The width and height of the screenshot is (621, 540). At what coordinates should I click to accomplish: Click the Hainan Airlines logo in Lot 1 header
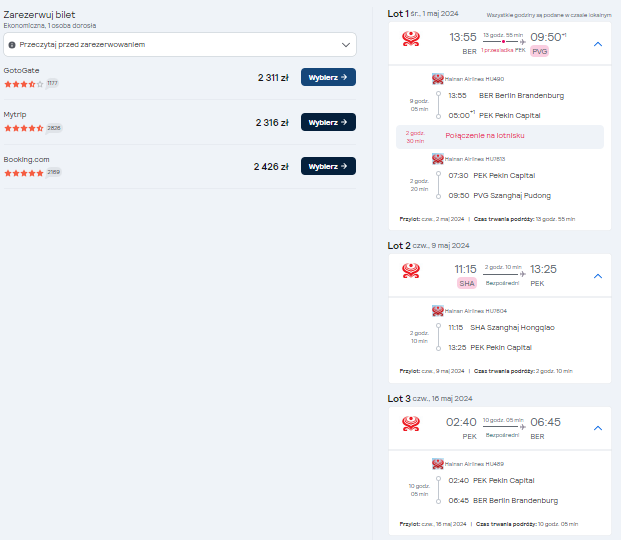click(x=411, y=39)
